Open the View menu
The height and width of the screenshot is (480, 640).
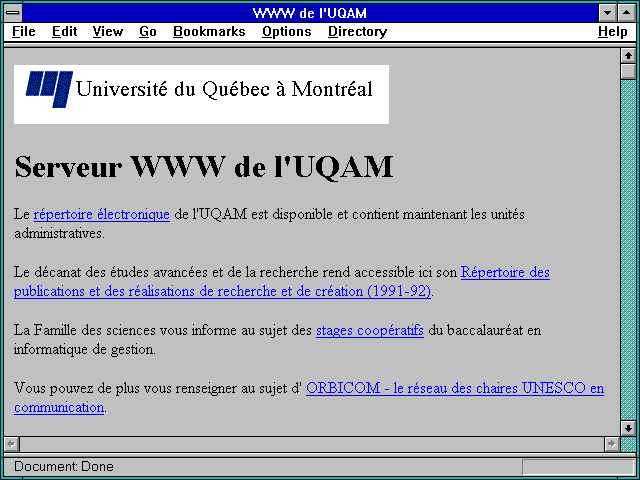pos(108,32)
